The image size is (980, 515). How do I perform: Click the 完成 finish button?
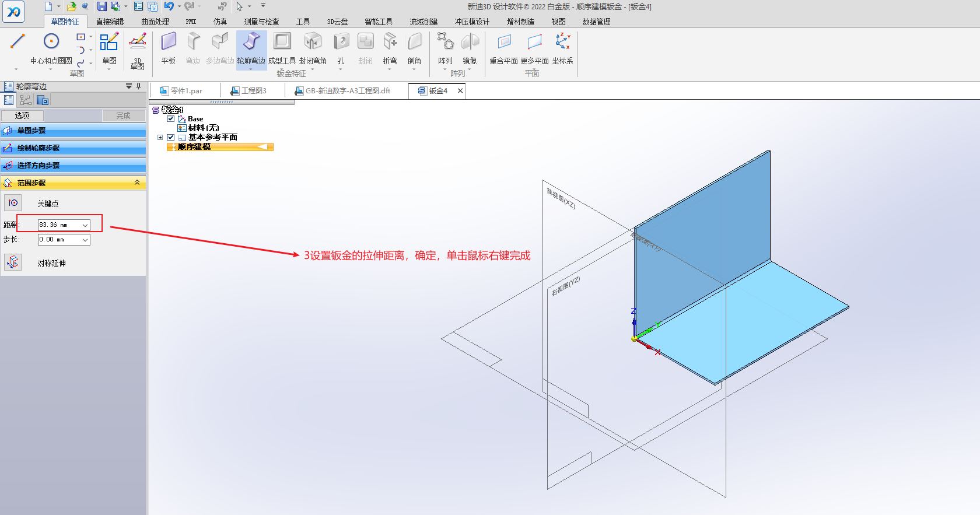coord(123,115)
